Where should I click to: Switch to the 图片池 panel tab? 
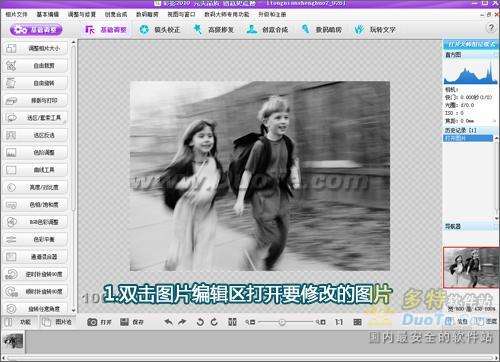point(57,322)
